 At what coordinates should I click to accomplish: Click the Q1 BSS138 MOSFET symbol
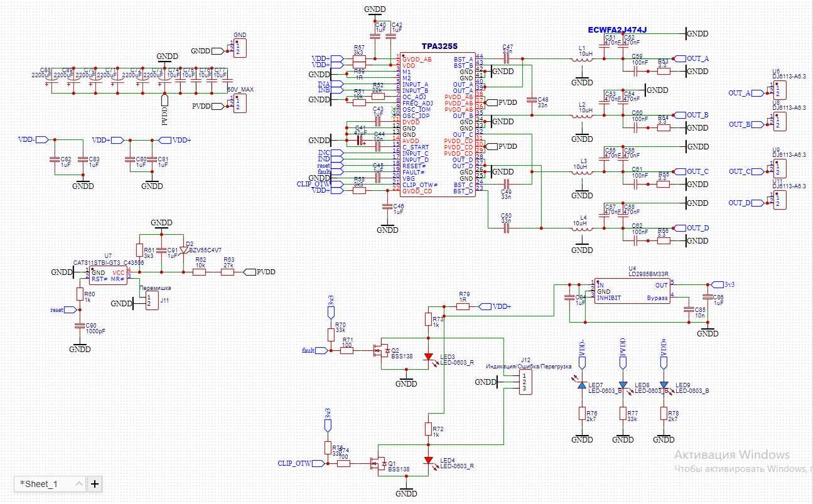click(x=378, y=464)
